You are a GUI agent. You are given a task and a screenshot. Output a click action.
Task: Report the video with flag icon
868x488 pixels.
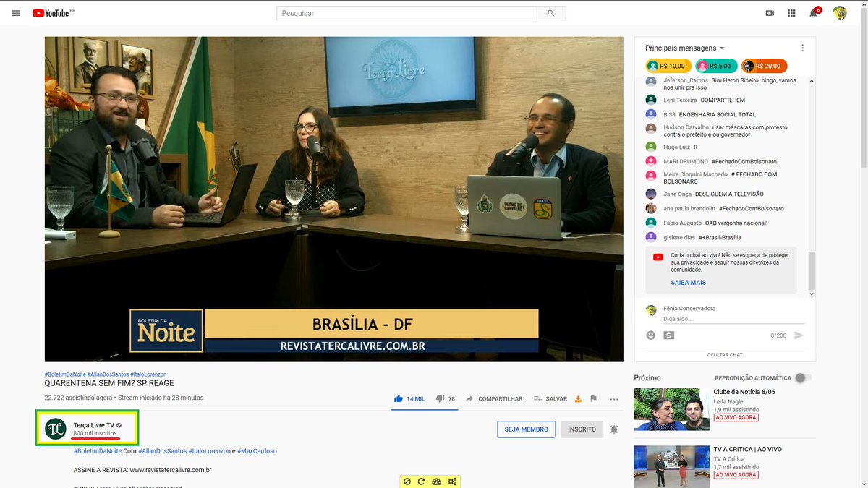[x=593, y=398]
